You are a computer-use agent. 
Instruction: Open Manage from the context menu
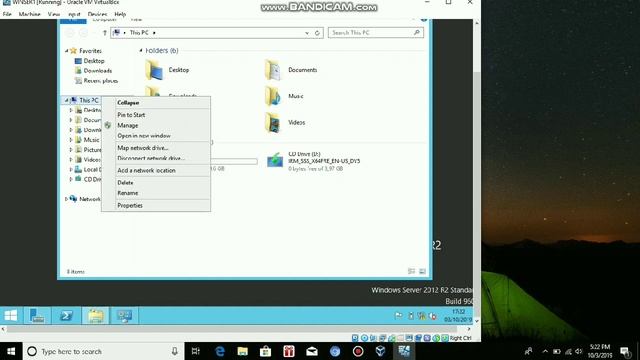(x=128, y=125)
